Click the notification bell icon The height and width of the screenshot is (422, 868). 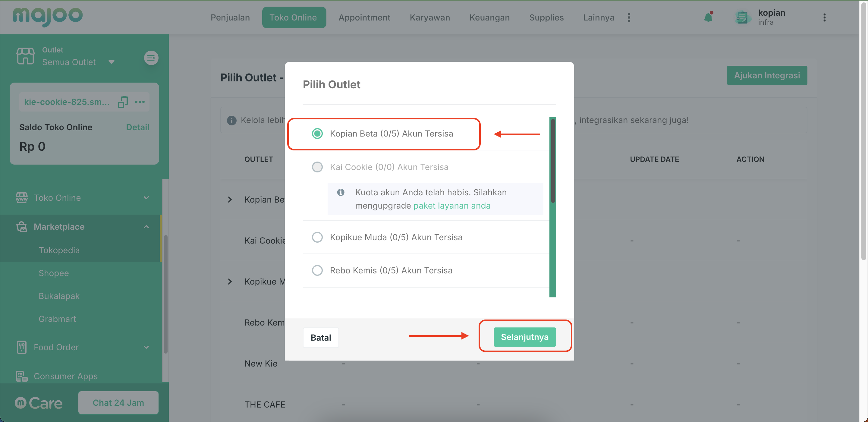point(708,17)
